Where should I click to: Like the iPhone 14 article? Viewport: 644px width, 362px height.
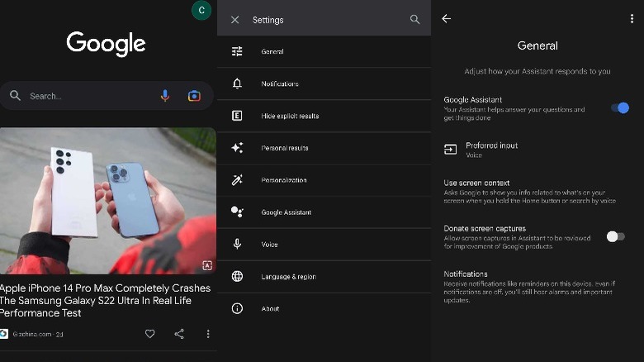pos(149,334)
